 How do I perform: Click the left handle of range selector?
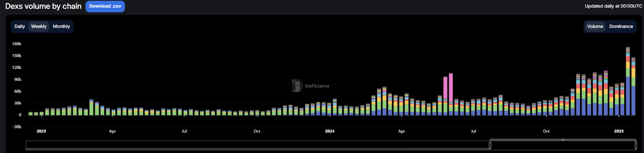pyautogui.click(x=490, y=145)
